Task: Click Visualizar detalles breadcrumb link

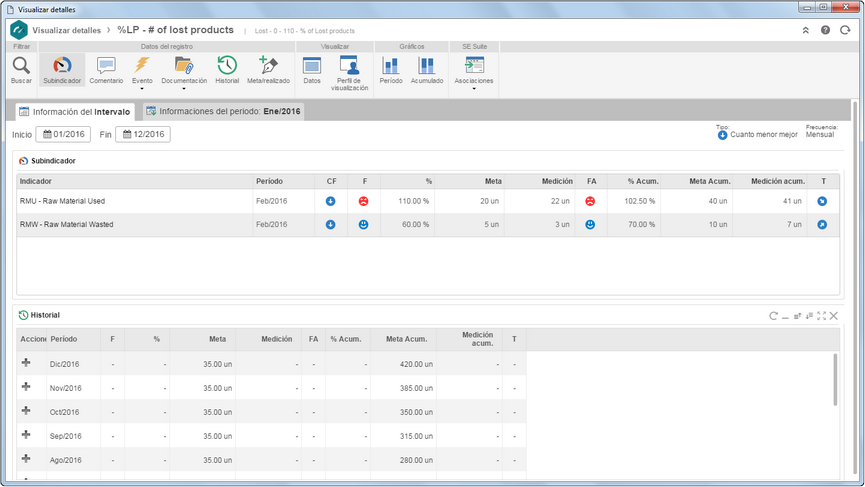Action: pyautogui.click(x=66, y=30)
